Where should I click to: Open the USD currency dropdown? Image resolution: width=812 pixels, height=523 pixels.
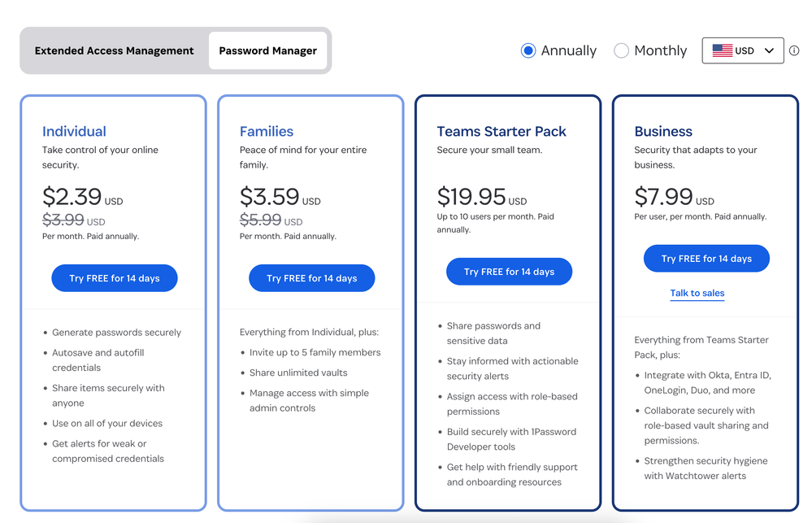[x=743, y=50]
